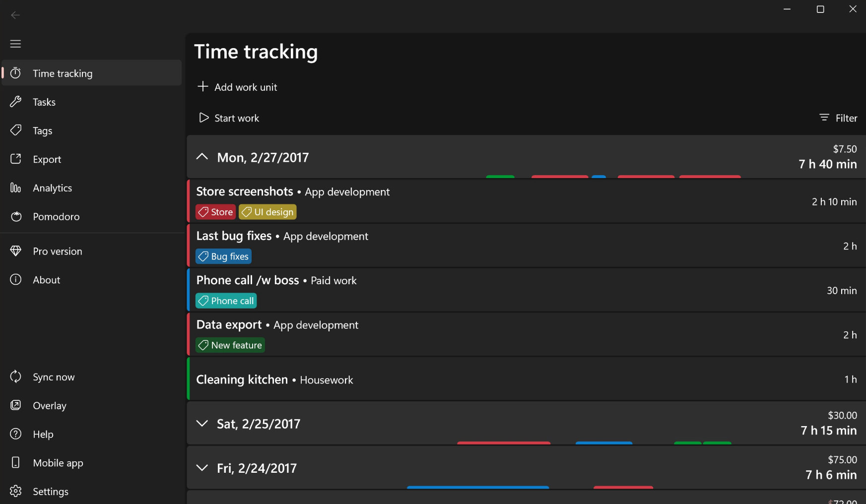This screenshot has height=504, width=866.
Task: Click the long blue timeline bar on Friday
Action: click(478, 488)
